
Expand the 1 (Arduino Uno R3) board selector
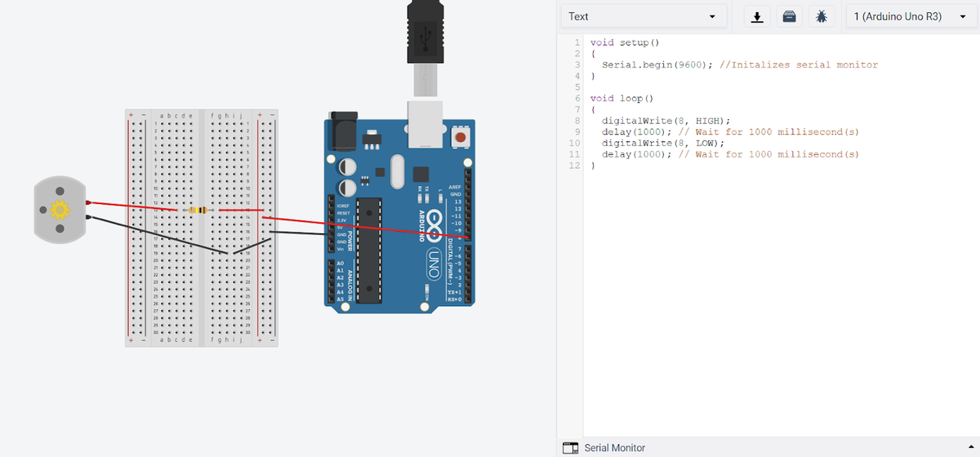[908, 17]
